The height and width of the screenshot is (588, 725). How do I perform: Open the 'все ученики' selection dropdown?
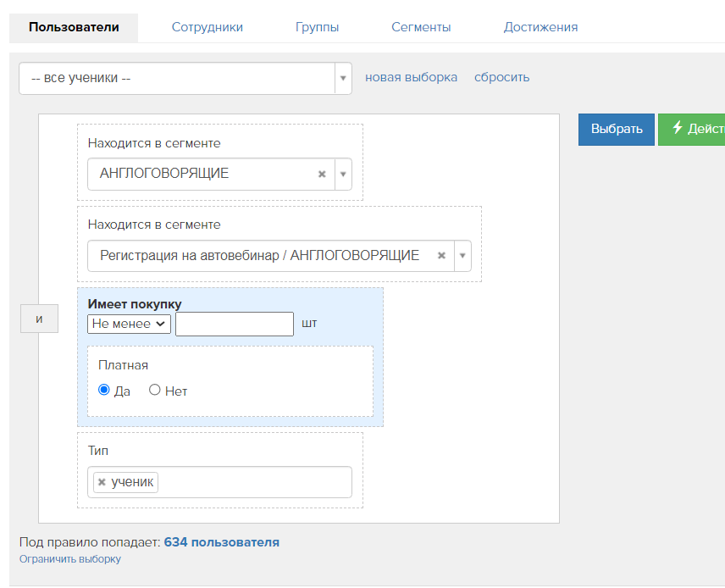coord(185,78)
